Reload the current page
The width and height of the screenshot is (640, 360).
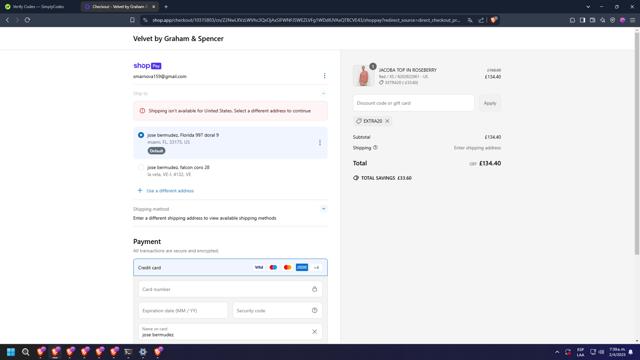click(x=27, y=20)
